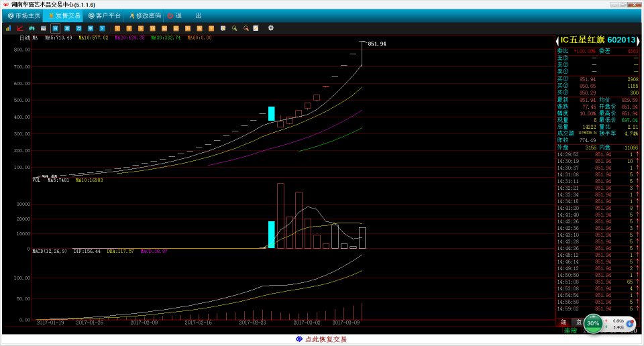Click the 851.94 high price marker
The image size is (644, 346).
376,44
